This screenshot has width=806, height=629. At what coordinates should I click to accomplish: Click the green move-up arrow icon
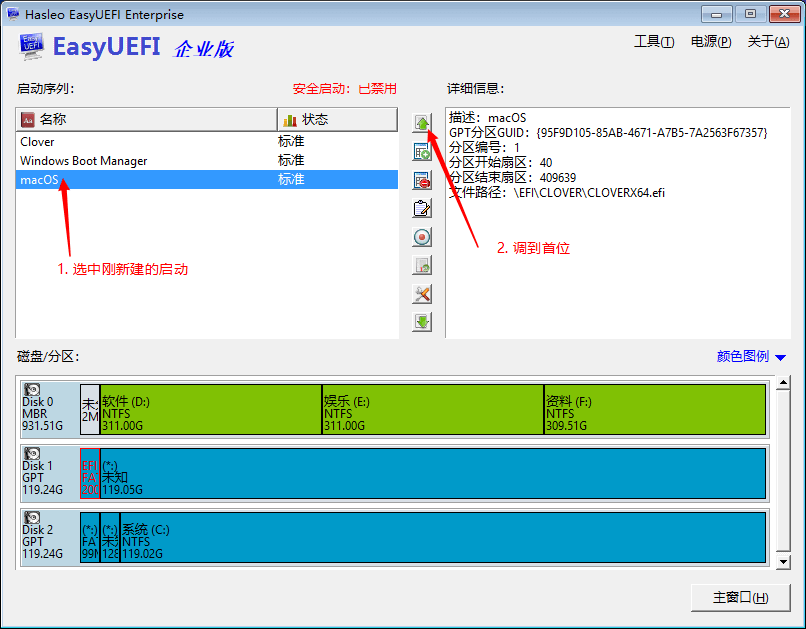click(x=422, y=123)
